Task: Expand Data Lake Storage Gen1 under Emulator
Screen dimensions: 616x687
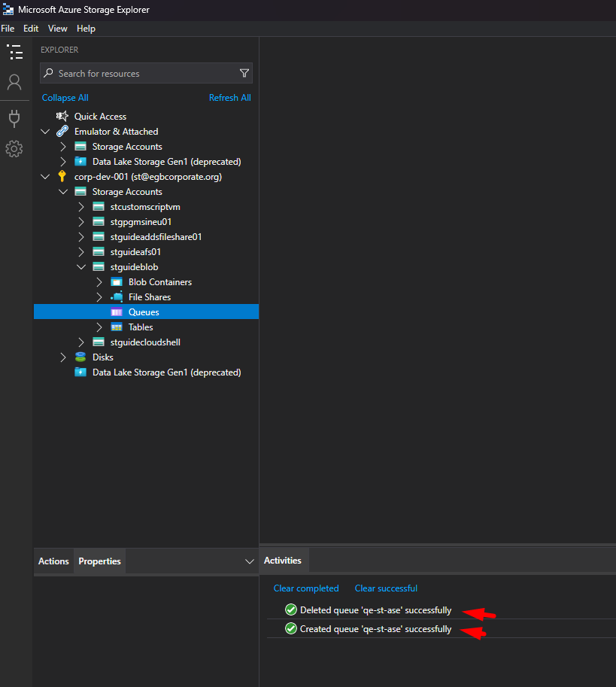Action: click(x=63, y=161)
